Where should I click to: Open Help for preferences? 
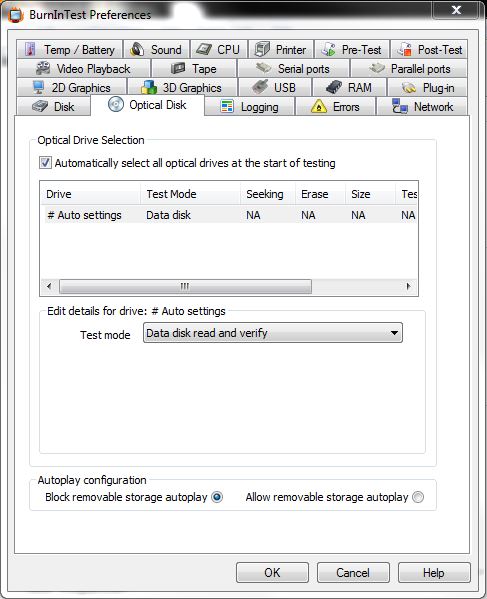click(434, 573)
